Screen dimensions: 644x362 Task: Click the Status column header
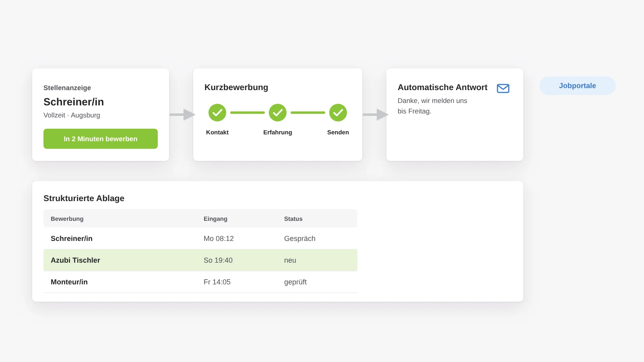293,219
